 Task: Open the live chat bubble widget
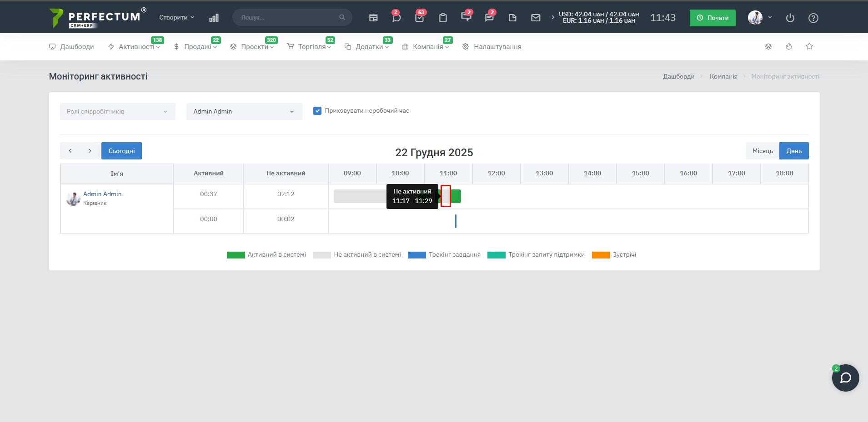coord(845,378)
